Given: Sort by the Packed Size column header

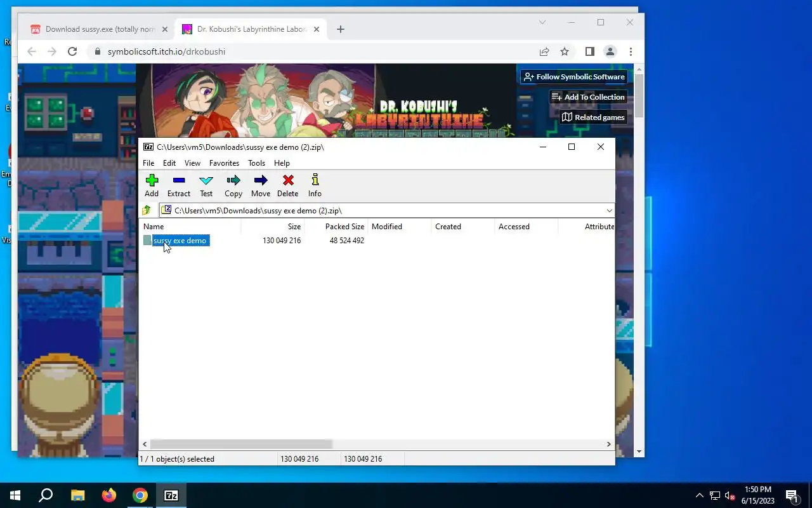Looking at the screenshot, I should 336,227.
